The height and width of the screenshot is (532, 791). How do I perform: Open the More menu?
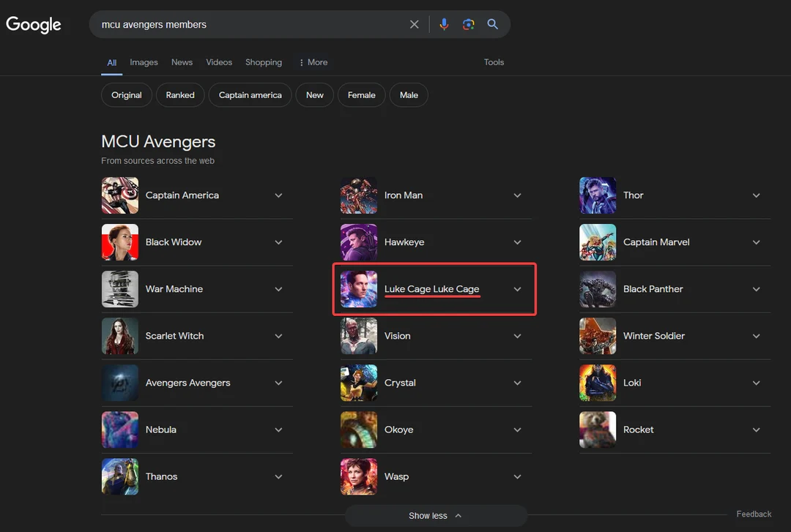pos(313,62)
